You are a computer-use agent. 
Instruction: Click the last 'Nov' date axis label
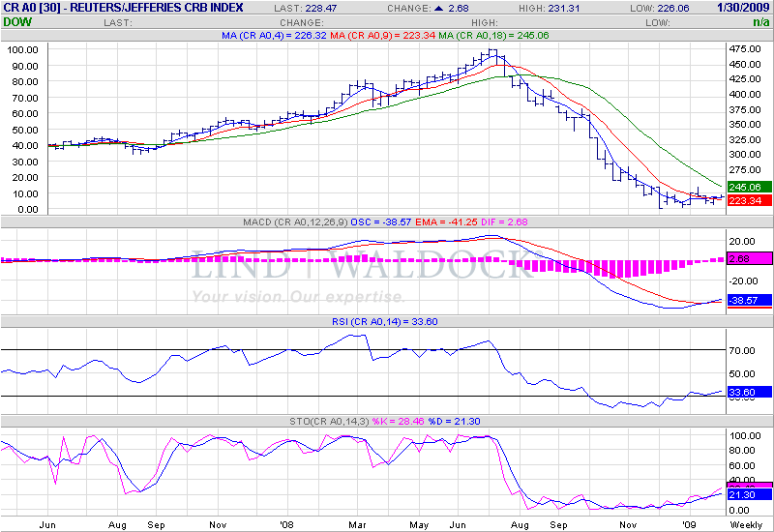pyautogui.click(x=627, y=524)
